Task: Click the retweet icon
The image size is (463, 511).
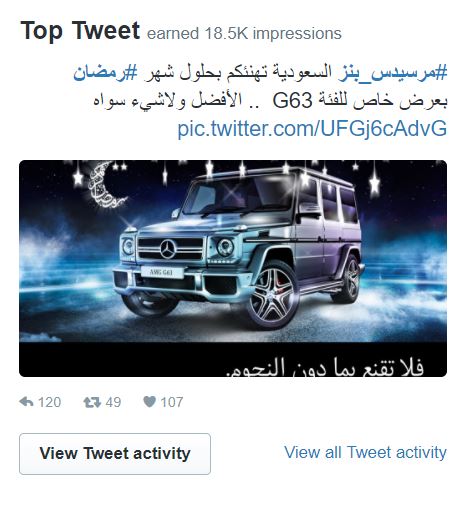Action: [92, 402]
